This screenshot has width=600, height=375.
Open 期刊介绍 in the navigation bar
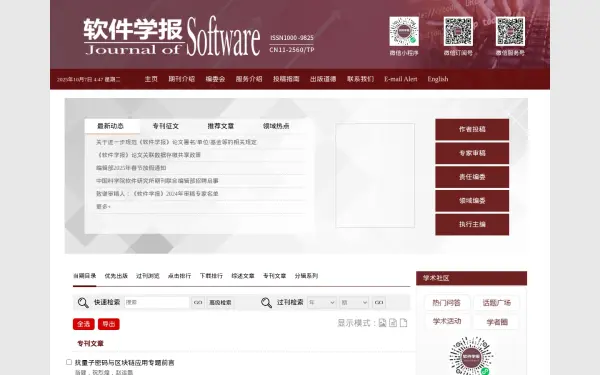(x=182, y=79)
